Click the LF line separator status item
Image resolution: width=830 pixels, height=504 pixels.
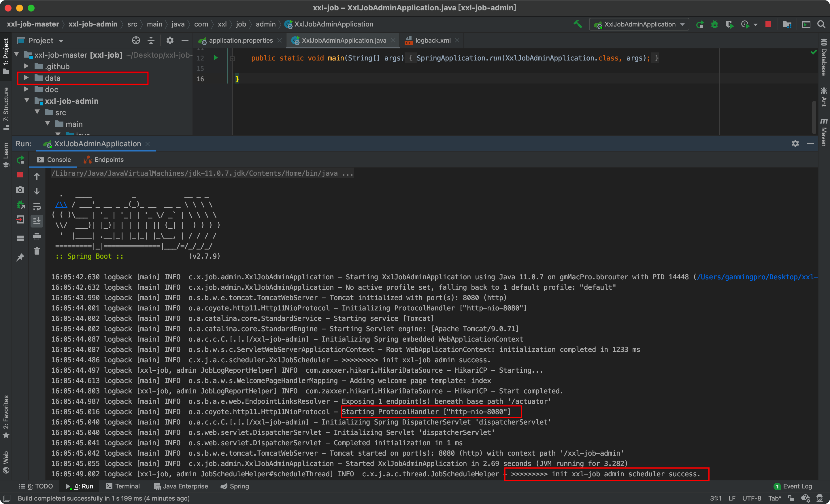tap(732, 498)
